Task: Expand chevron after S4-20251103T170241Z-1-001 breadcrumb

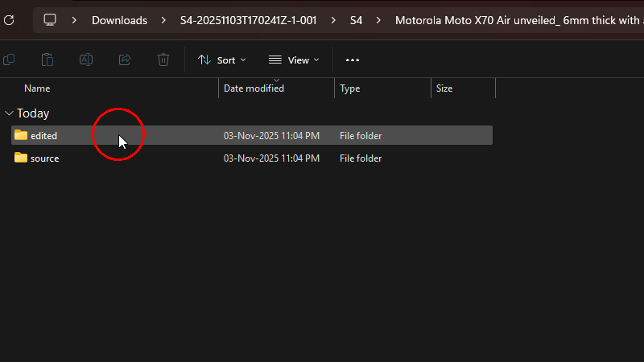Action: click(x=333, y=20)
